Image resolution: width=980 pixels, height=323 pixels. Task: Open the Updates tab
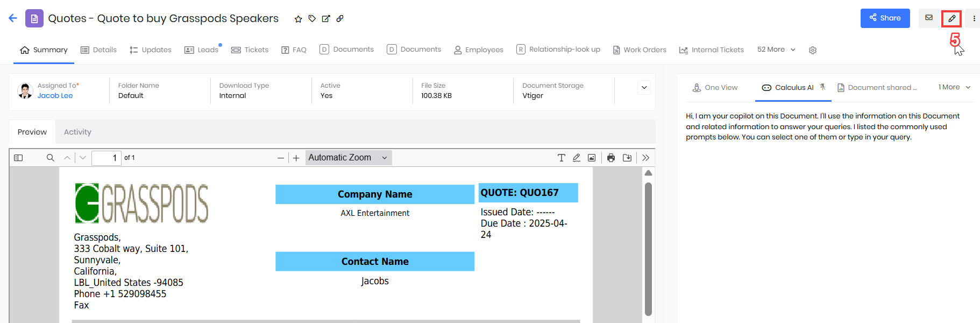151,50
